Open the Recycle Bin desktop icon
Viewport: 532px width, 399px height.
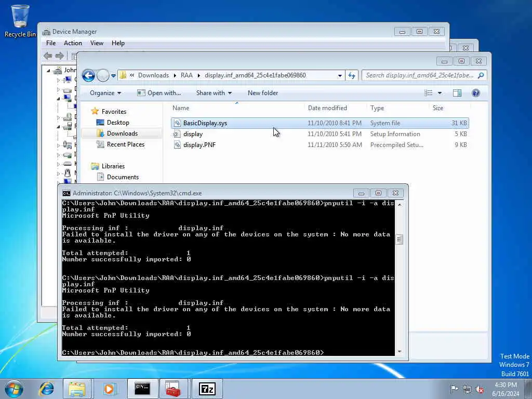pyautogui.click(x=20, y=21)
